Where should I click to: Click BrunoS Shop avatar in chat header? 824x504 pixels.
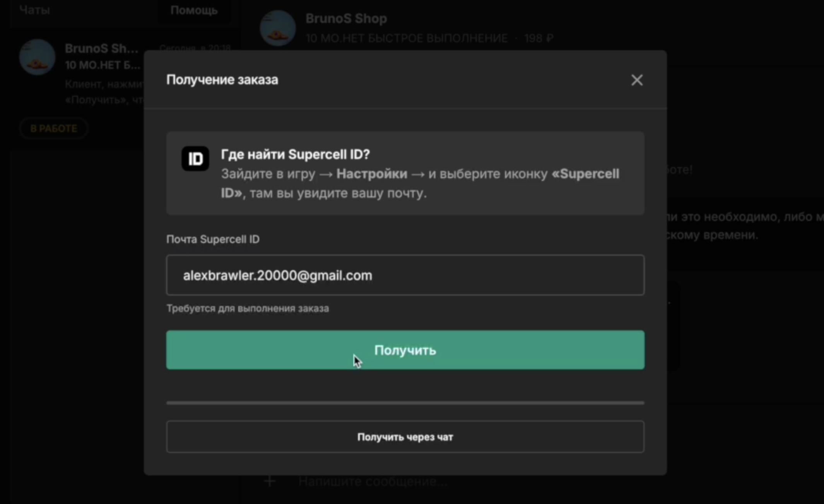click(277, 28)
